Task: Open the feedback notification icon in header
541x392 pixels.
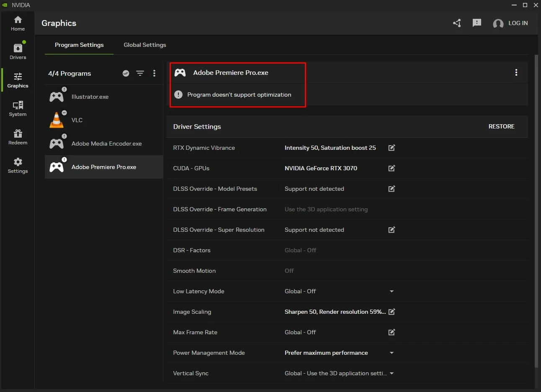Action: pyautogui.click(x=477, y=23)
